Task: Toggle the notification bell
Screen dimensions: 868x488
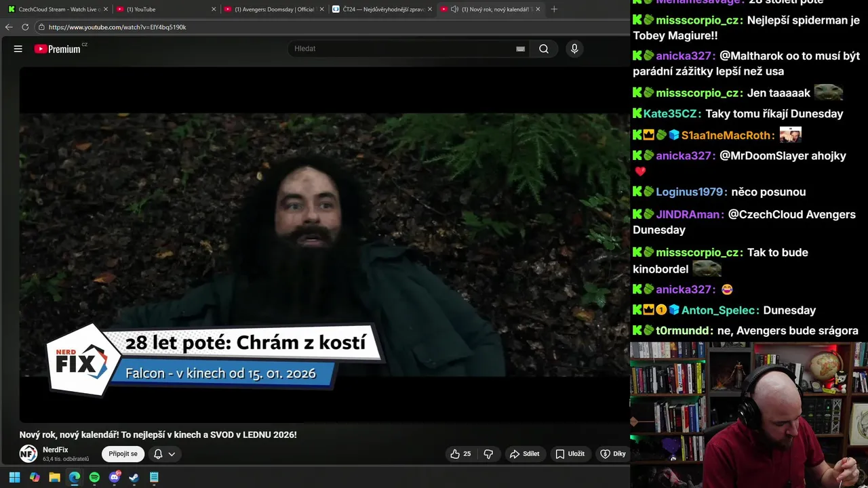Action: pos(157,454)
